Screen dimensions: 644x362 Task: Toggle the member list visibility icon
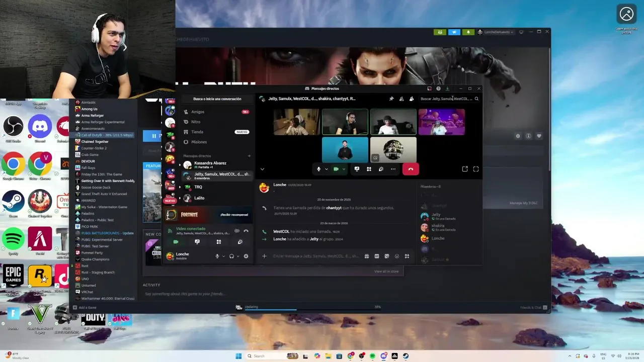click(x=412, y=99)
